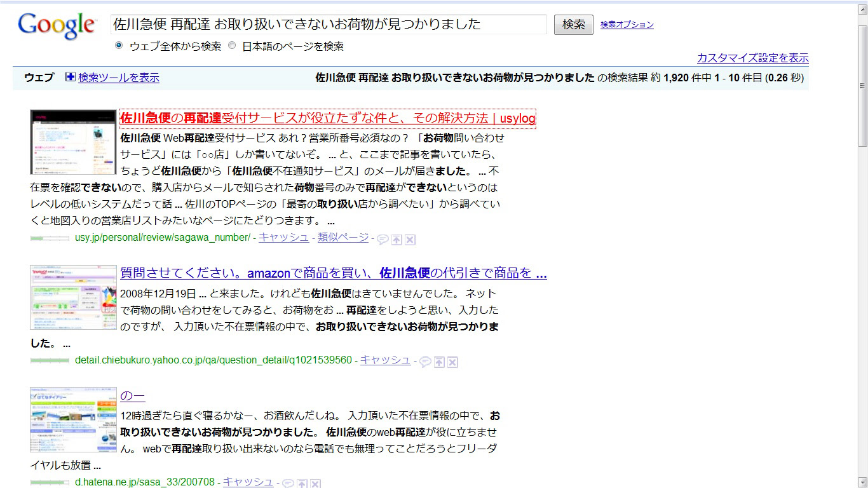
Task: Click Yahoo chiebukuro page thumbnail preview
Action: 73,297
